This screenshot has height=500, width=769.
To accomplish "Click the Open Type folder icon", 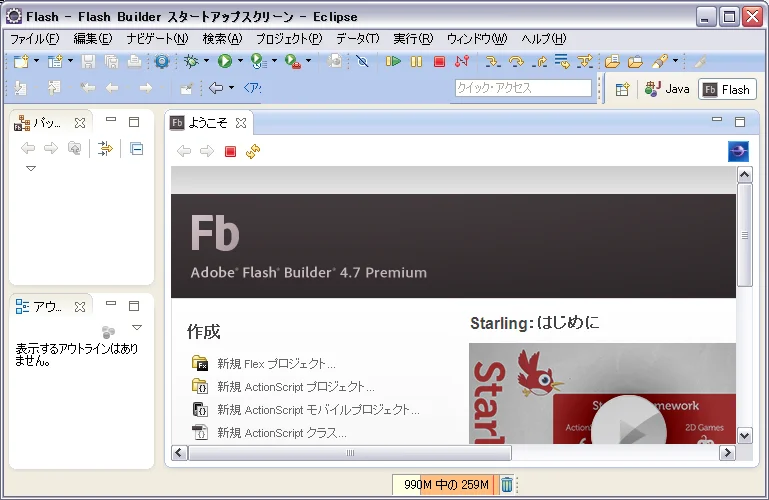I will point(612,61).
